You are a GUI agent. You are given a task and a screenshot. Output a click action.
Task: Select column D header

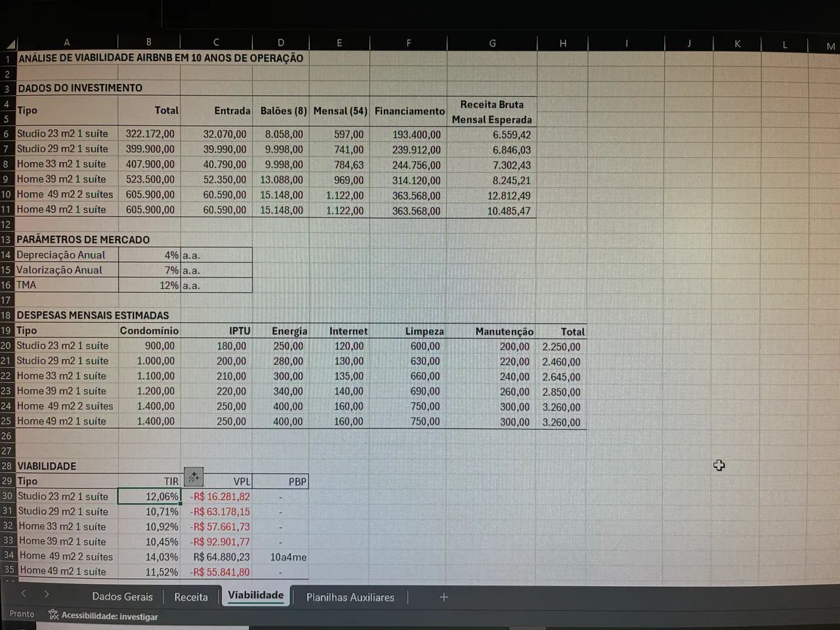pyautogui.click(x=281, y=43)
